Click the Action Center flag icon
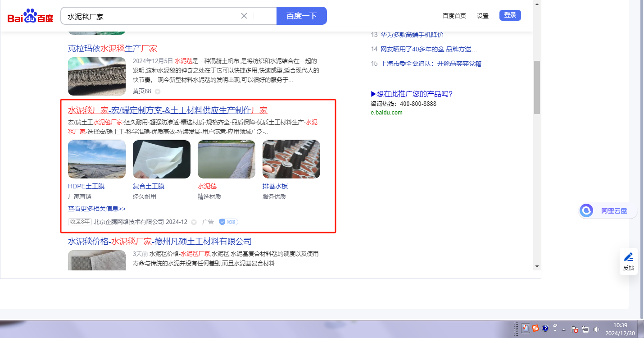 click(x=574, y=329)
